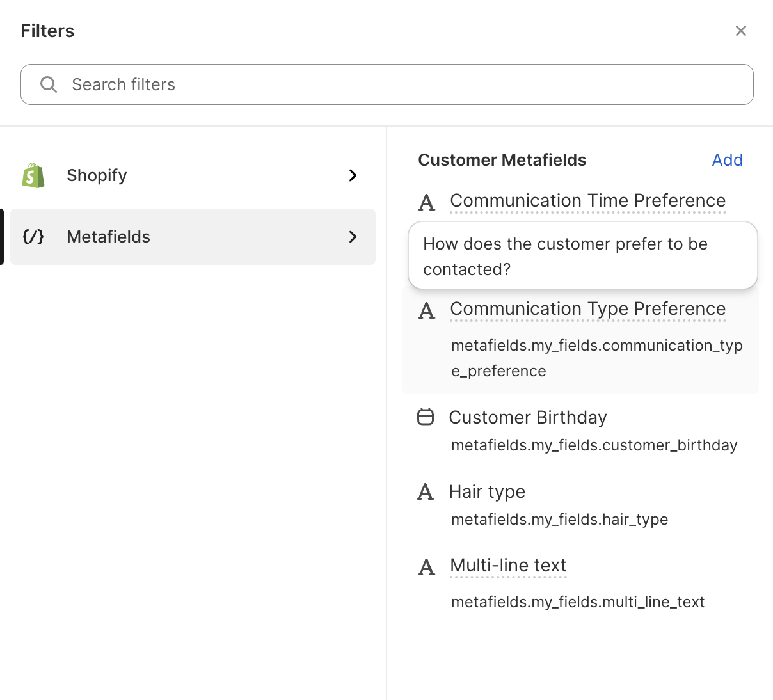
Task: Click the tooltip about customer contact preference
Action: [x=583, y=256]
